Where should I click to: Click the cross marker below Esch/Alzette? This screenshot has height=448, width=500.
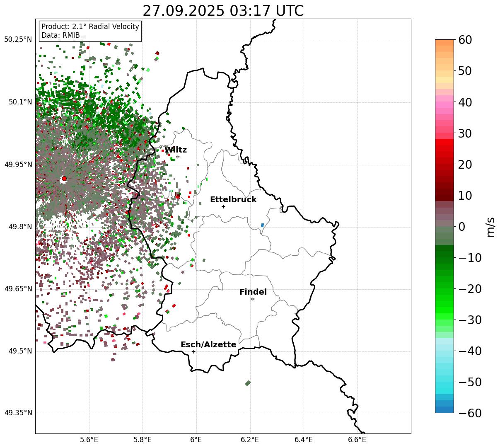[193, 351]
